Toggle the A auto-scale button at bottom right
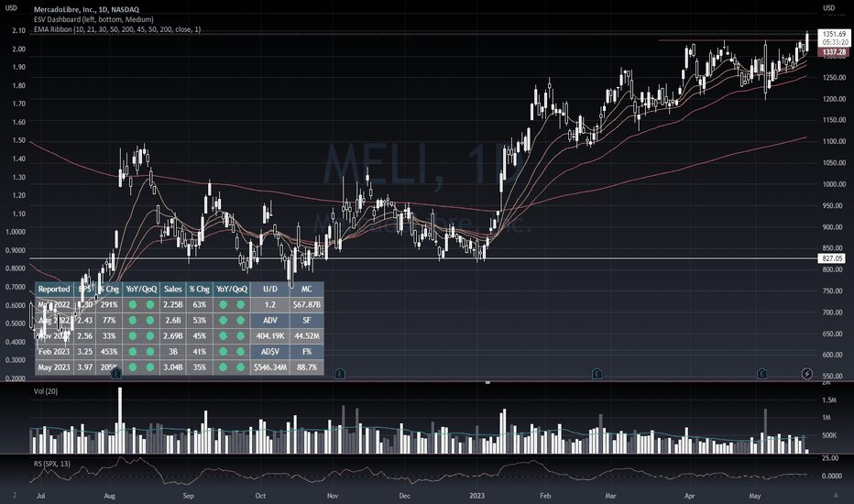The image size is (854, 504). click(836, 495)
